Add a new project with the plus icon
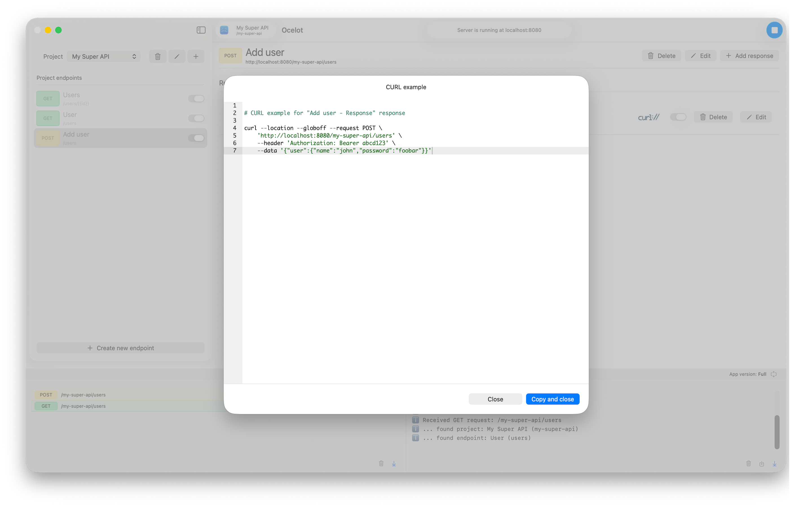 196,56
